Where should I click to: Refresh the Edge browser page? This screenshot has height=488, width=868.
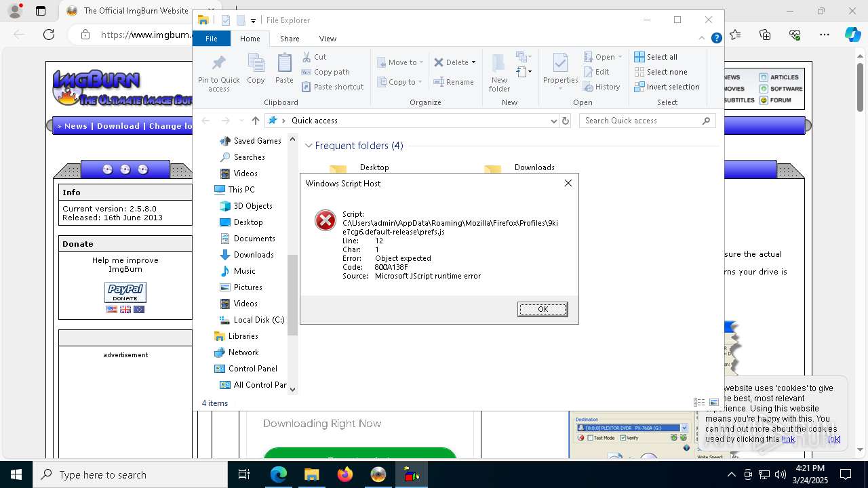49,35
